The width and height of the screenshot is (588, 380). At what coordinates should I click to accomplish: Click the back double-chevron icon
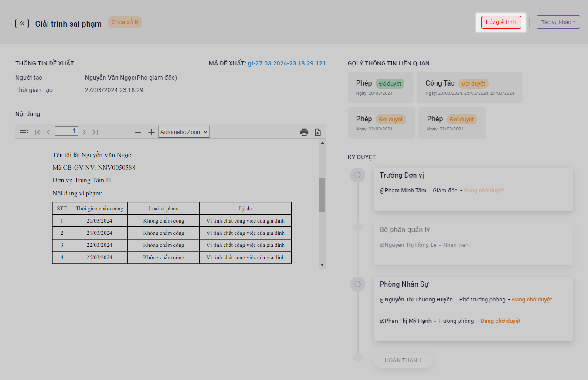click(x=22, y=24)
